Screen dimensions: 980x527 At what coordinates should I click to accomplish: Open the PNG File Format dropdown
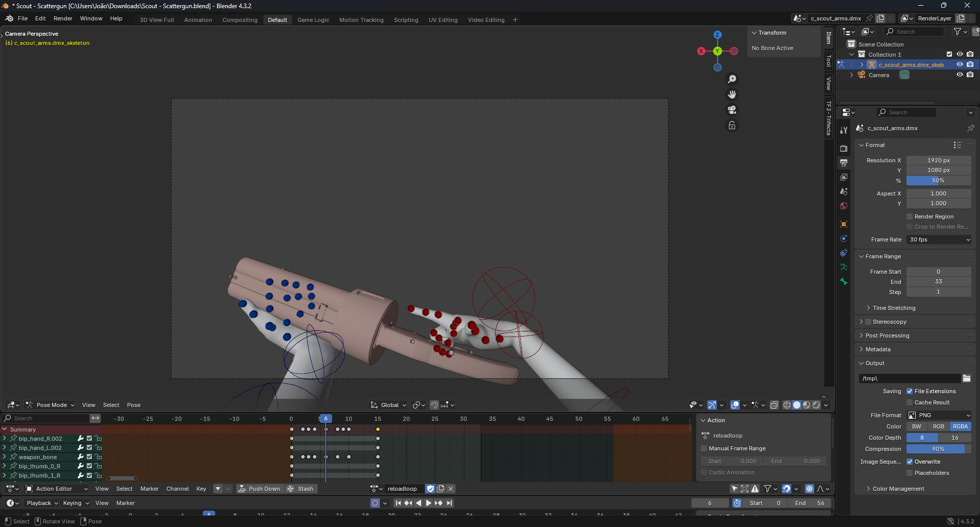[938, 415]
